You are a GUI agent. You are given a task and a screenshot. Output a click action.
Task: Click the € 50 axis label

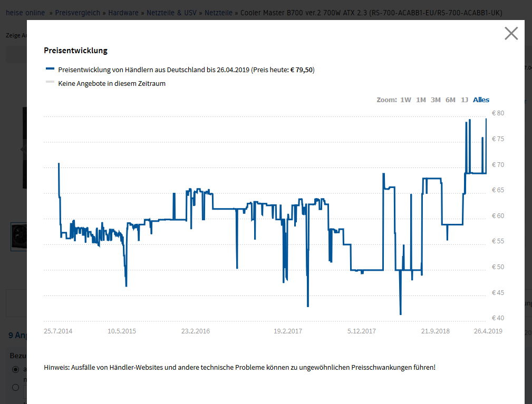click(498, 267)
